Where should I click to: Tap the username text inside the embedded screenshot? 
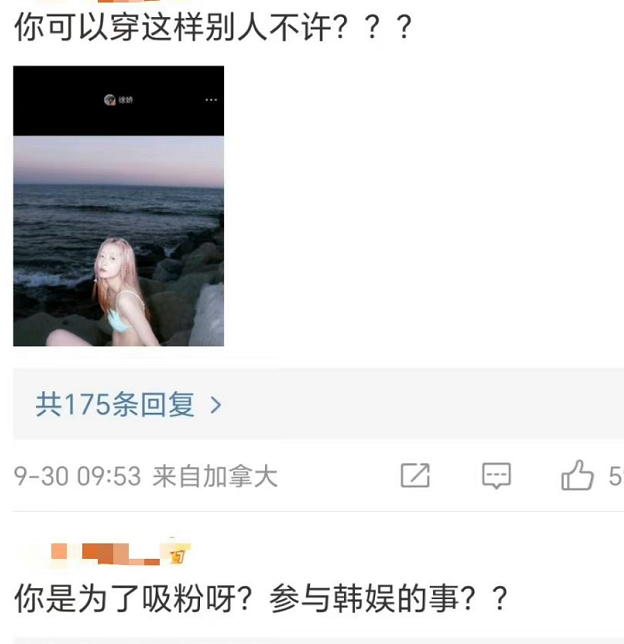(x=126, y=100)
